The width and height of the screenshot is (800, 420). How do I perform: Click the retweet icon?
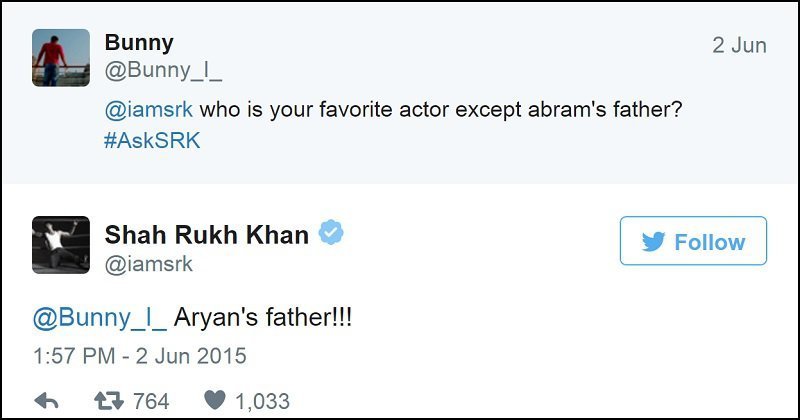click(109, 401)
